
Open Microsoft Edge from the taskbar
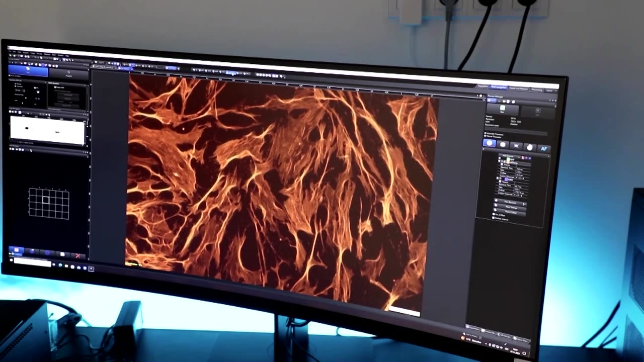60,265
